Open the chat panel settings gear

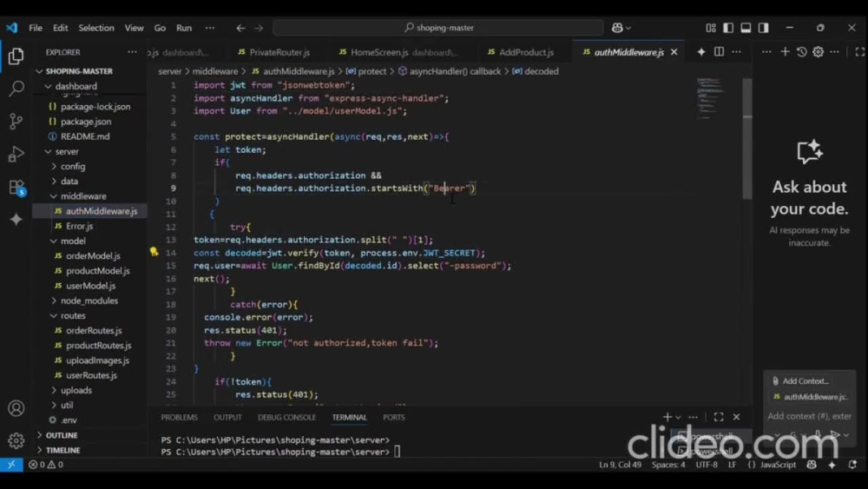(x=819, y=51)
